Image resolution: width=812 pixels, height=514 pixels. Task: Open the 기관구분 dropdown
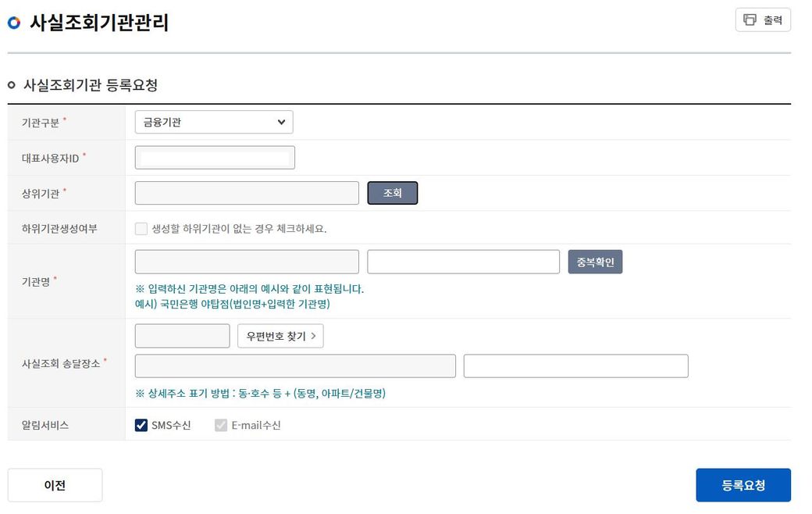click(213, 122)
